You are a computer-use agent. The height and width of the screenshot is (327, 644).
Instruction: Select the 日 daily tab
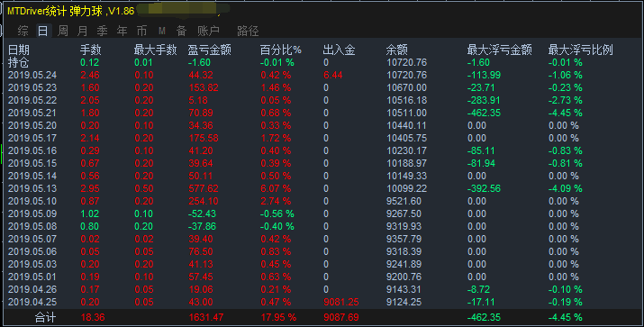tap(42, 31)
